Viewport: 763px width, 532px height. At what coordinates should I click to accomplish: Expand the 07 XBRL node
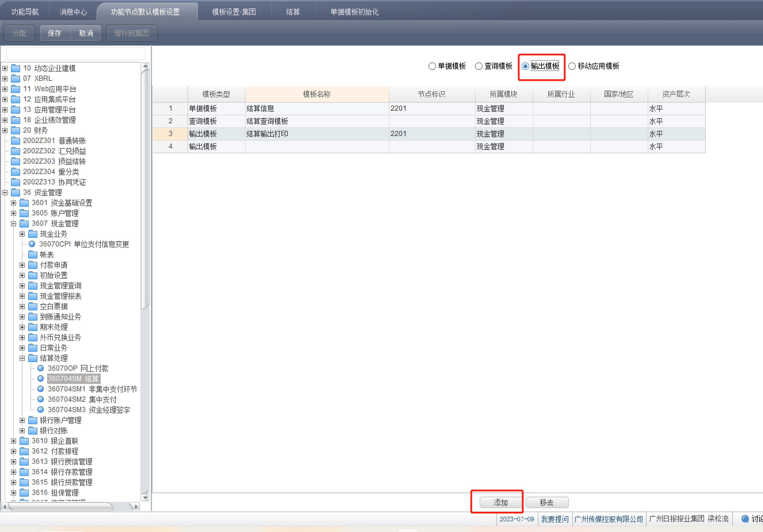coord(5,79)
